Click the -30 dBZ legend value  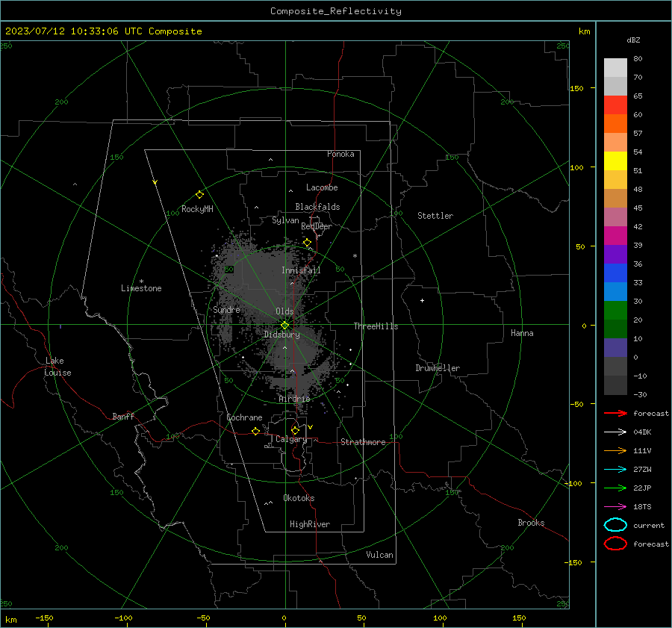click(641, 394)
